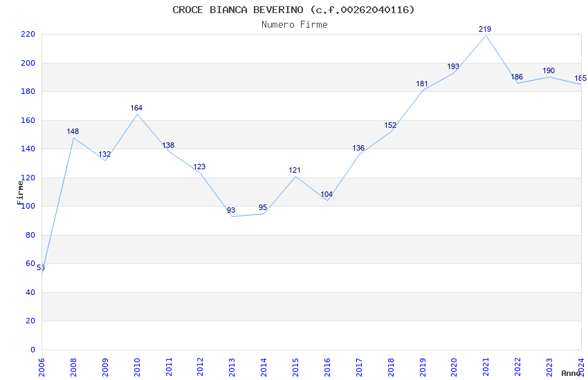
Task: Click the x-axis year label 2011
Action: click(169, 366)
